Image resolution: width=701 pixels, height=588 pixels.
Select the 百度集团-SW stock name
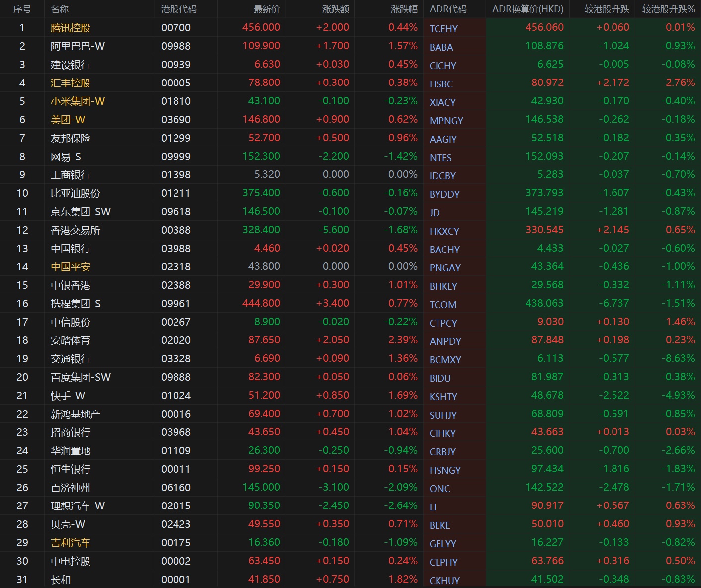click(x=81, y=377)
